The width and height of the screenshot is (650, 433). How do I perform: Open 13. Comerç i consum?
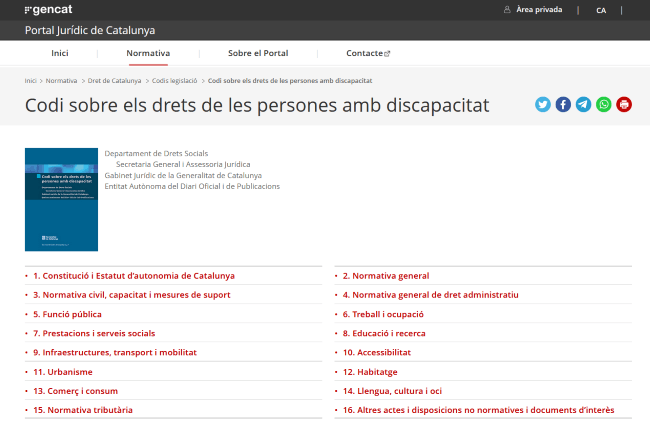[x=75, y=391]
